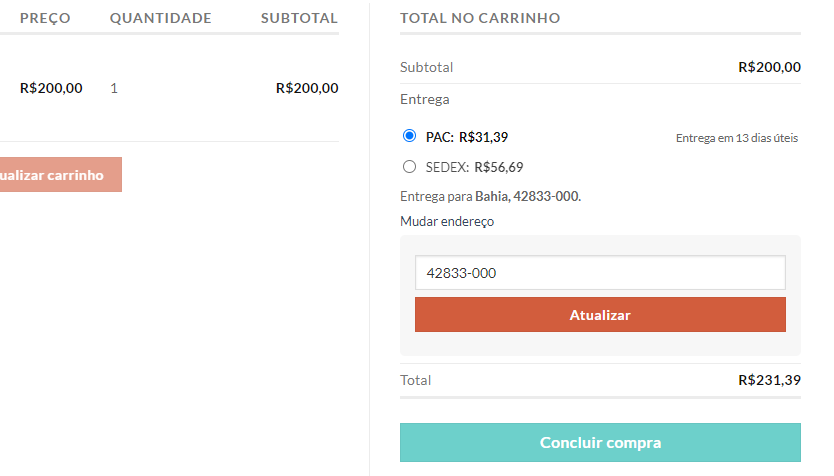Click the Entrega section label

pyautogui.click(x=425, y=99)
